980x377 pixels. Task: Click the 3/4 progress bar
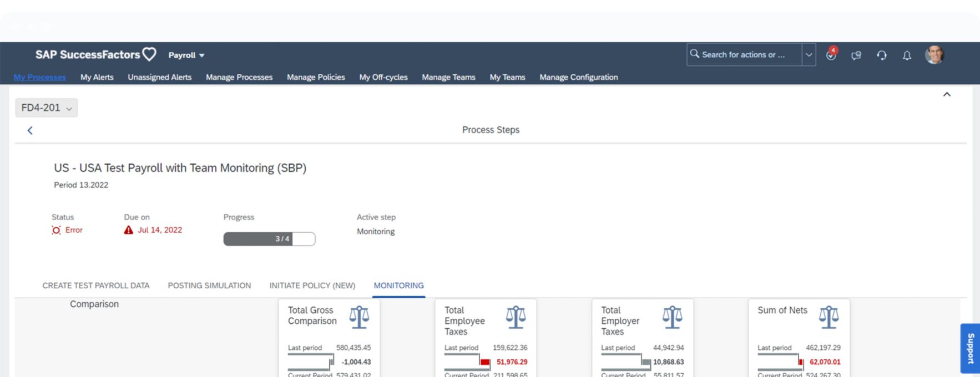[269, 239]
